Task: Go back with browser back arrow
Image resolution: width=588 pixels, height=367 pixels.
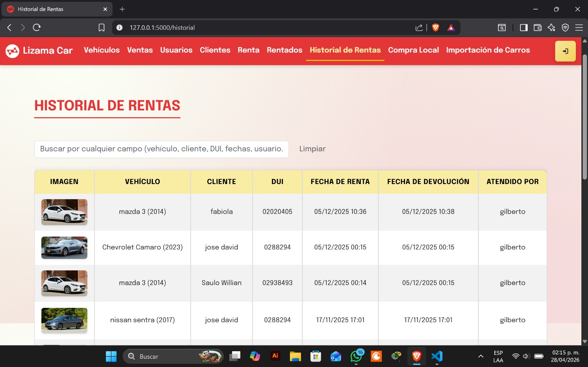Action: (10, 28)
